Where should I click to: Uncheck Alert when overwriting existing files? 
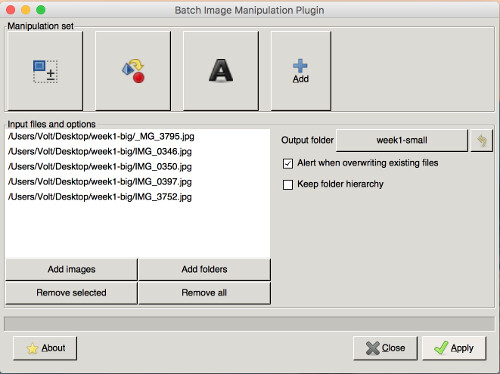[x=288, y=164]
